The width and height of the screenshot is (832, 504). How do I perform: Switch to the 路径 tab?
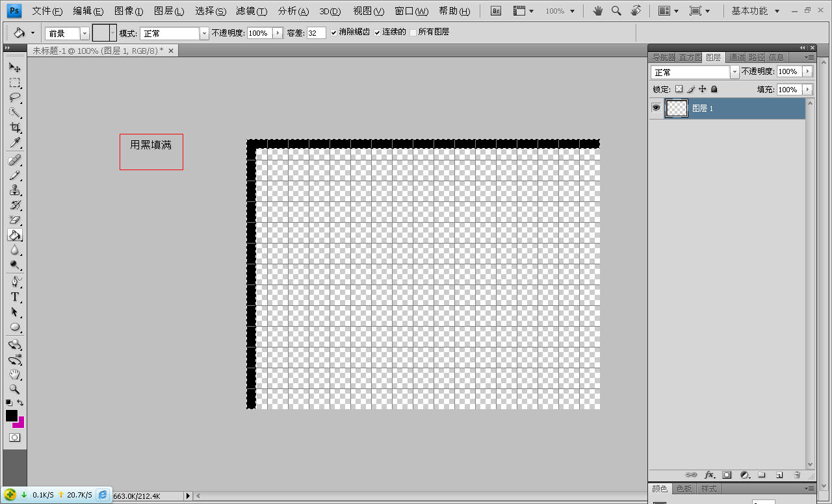(x=757, y=57)
